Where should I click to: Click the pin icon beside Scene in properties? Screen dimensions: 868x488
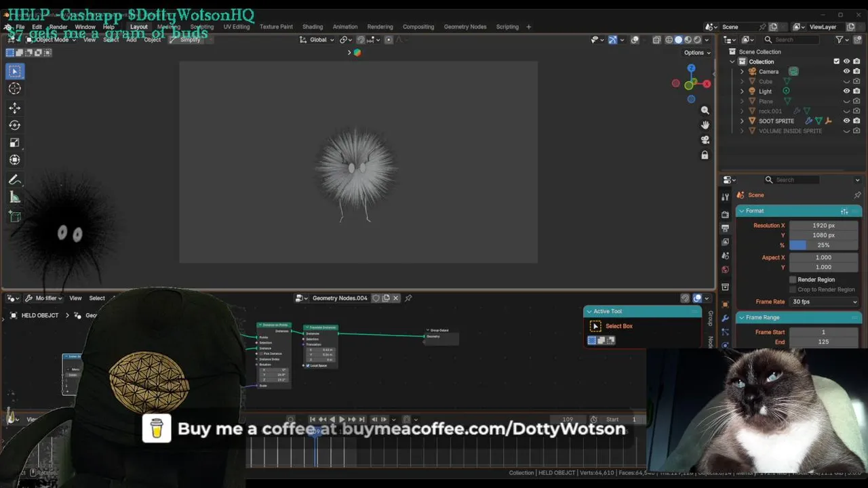point(857,195)
